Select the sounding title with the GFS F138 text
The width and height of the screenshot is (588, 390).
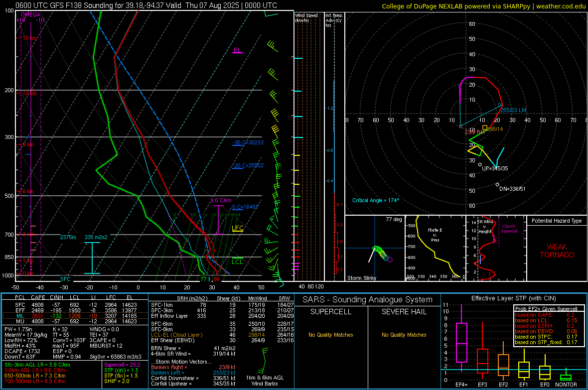[x=146, y=5]
